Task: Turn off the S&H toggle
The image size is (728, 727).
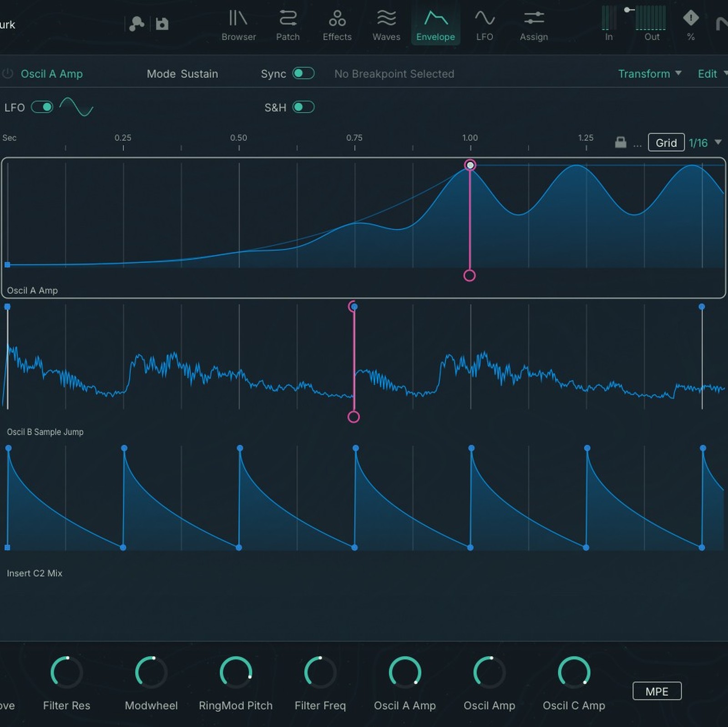Action: tap(303, 107)
